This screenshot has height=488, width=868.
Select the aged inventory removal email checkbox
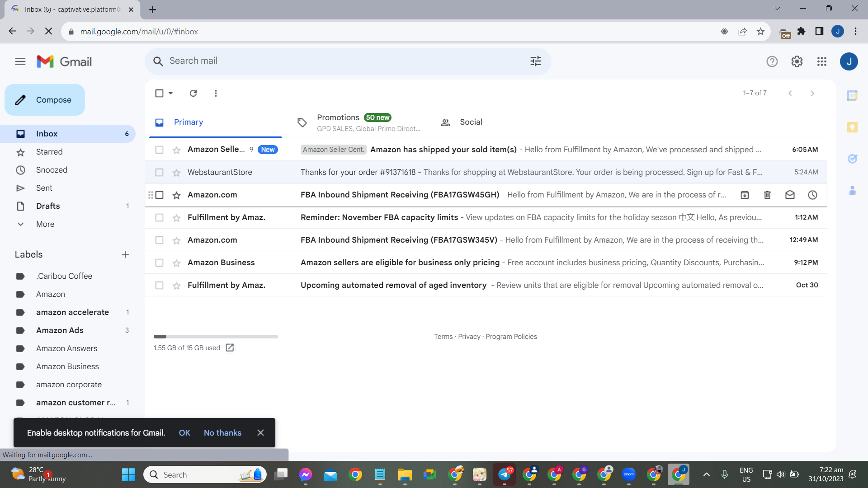point(159,285)
